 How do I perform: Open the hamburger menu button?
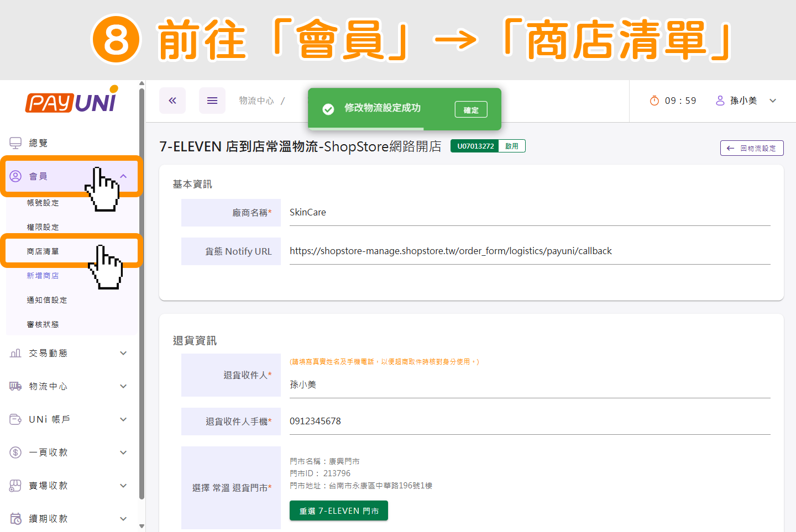[212, 101]
